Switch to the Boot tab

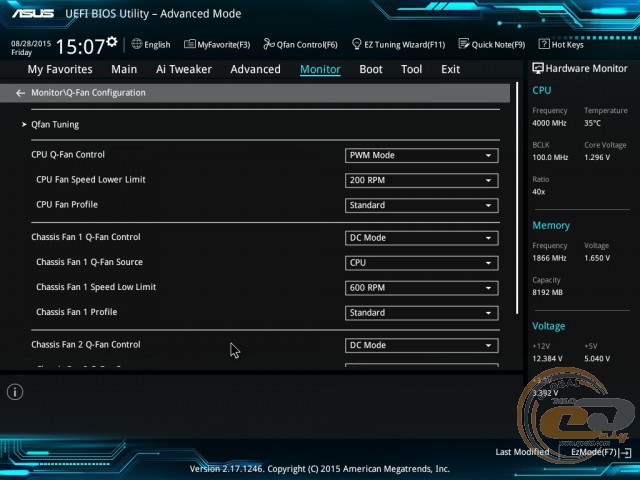coord(371,69)
